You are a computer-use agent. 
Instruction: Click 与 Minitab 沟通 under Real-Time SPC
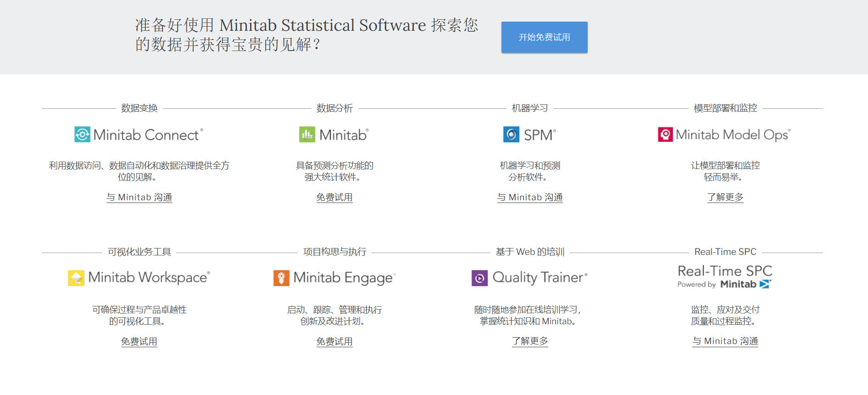[x=725, y=341]
